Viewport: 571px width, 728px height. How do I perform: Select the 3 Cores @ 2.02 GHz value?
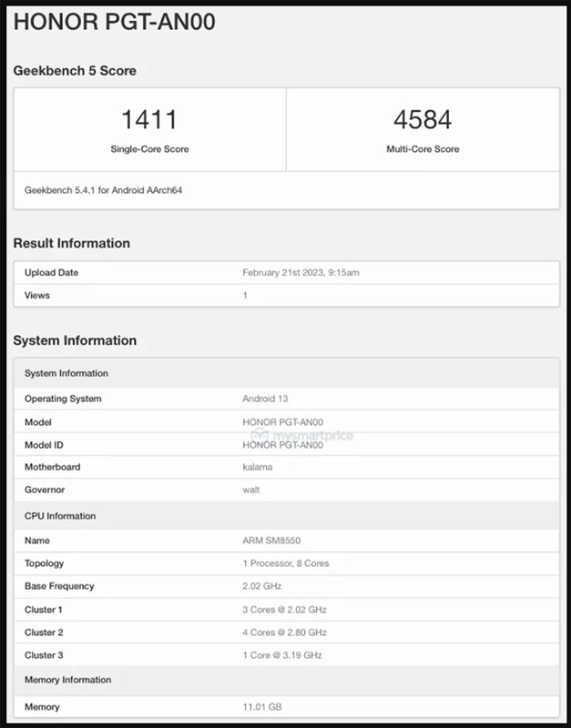pos(284,610)
